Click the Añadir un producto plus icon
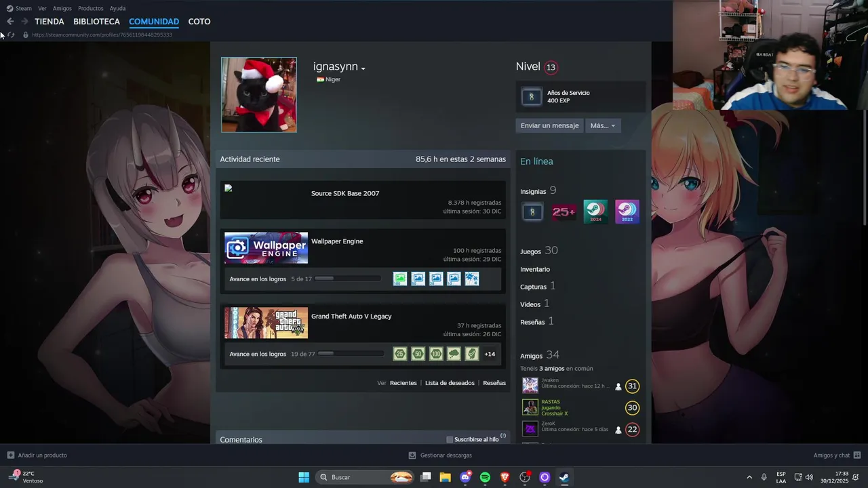This screenshot has height=488, width=868. (10, 455)
